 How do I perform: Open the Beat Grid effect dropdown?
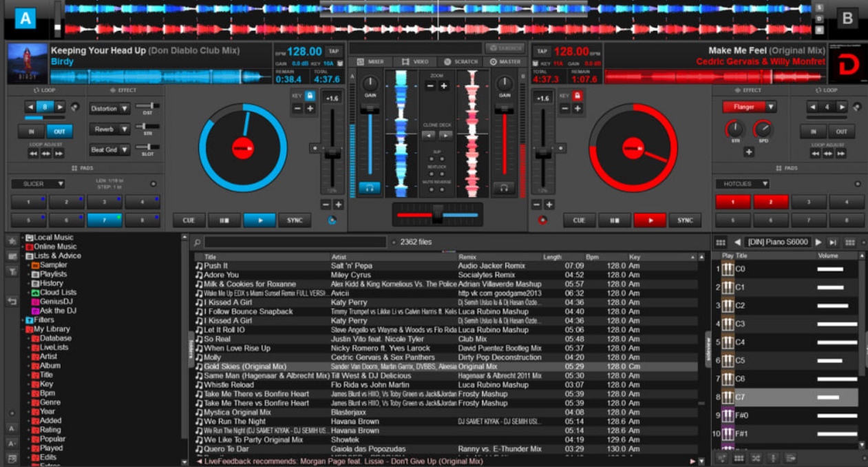click(109, 149)
